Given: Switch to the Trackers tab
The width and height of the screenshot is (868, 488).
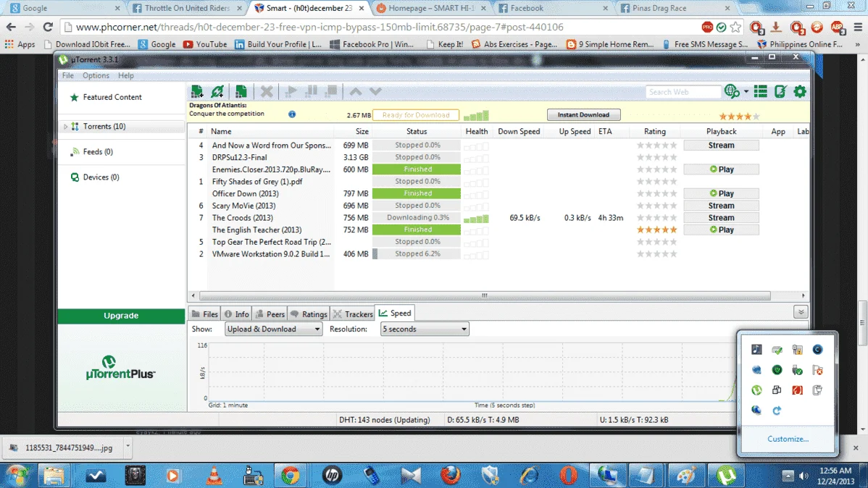Looking at the screenshot, I should (353, 314).
